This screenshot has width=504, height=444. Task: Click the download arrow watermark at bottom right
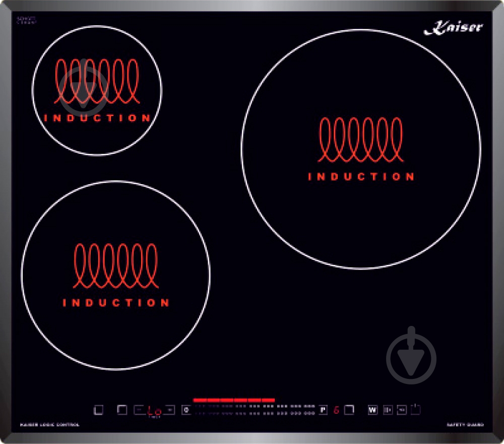(x=411, y=356)
